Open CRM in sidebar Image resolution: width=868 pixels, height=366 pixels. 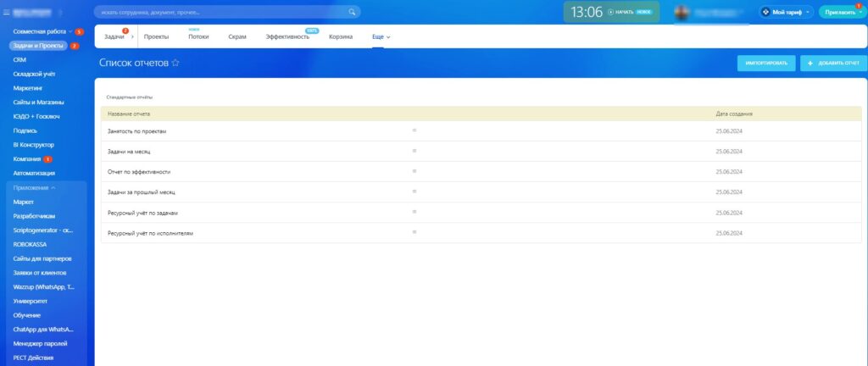19,59
